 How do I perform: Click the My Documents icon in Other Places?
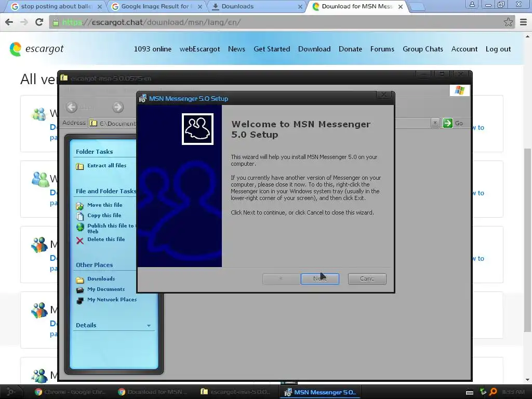(x=79, y=290)
